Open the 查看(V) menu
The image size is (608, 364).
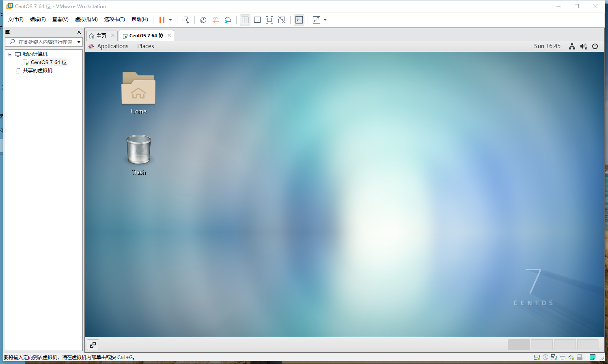click(60, 19)
